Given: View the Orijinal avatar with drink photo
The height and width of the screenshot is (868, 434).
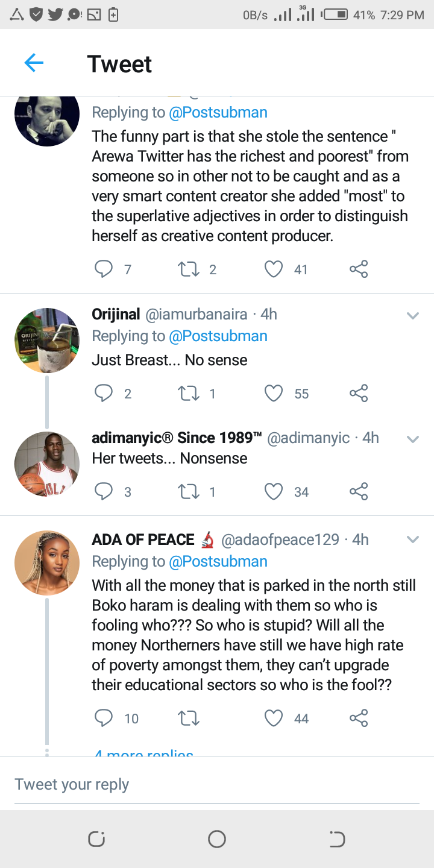Looking at the screenshot, I should (x=47, y=340).
